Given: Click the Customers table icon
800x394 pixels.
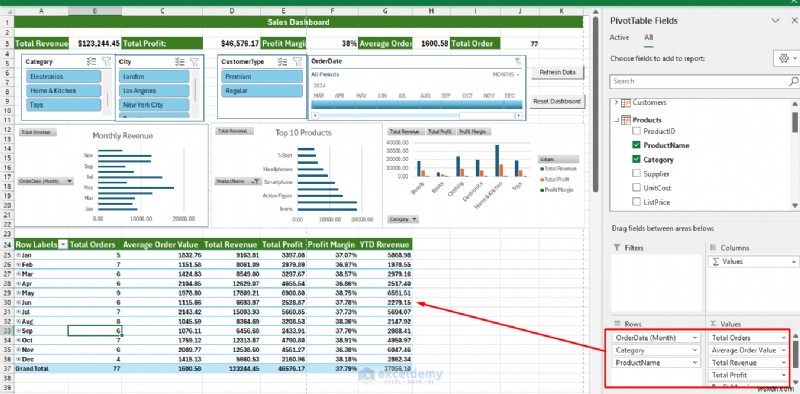Looking at the screenshot, I should coord(626,103).
